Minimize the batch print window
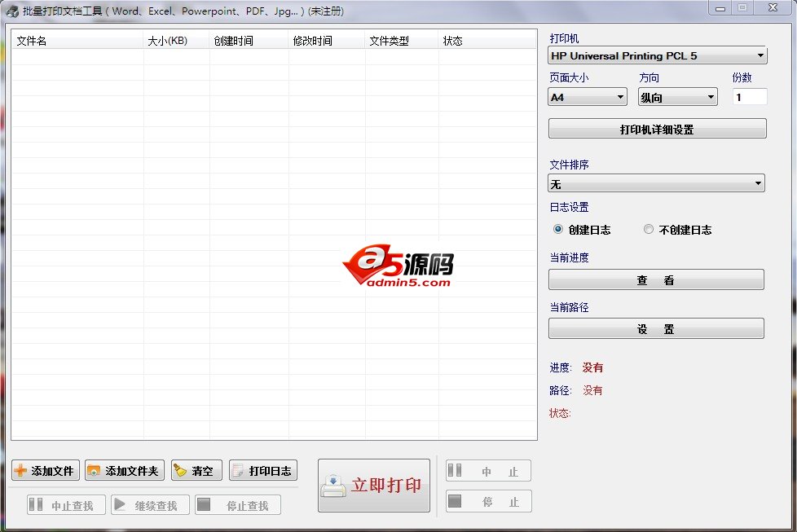797x532 pixels. point(720,8)
